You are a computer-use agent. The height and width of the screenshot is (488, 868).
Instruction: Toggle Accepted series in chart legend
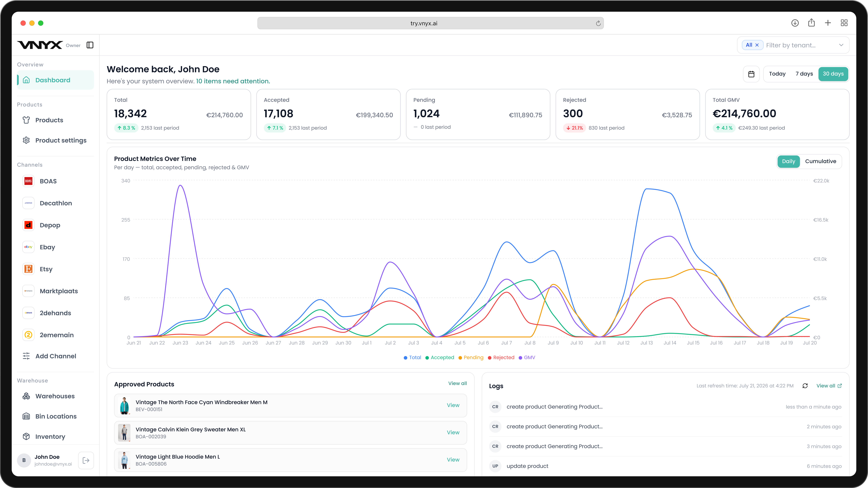point(440,358)
